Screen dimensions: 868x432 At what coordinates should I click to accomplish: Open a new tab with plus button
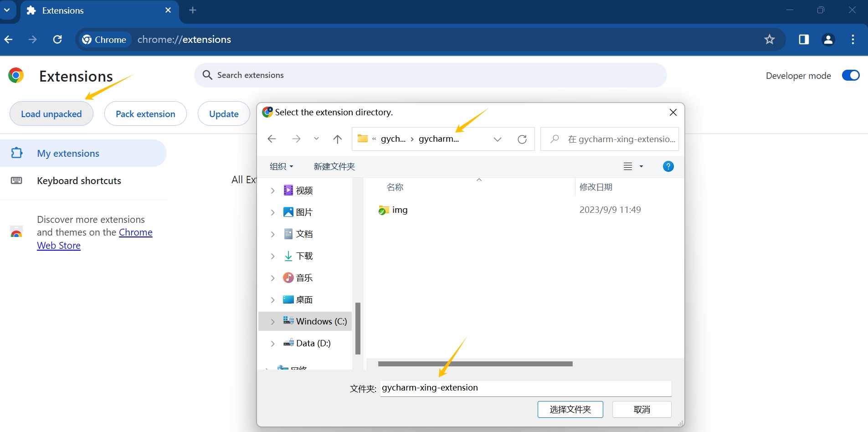coord(193,10)
